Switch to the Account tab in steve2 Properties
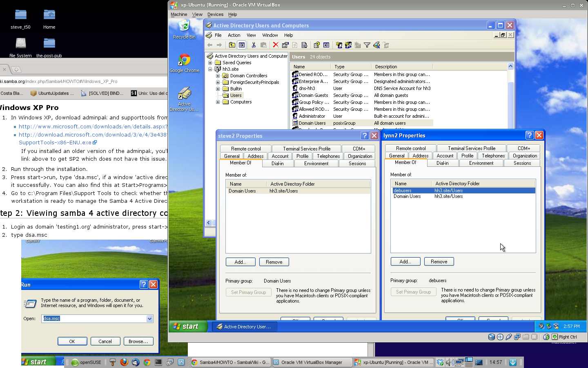Image resolution: width=588 pixels, height=368 pixels. [280, 156]
